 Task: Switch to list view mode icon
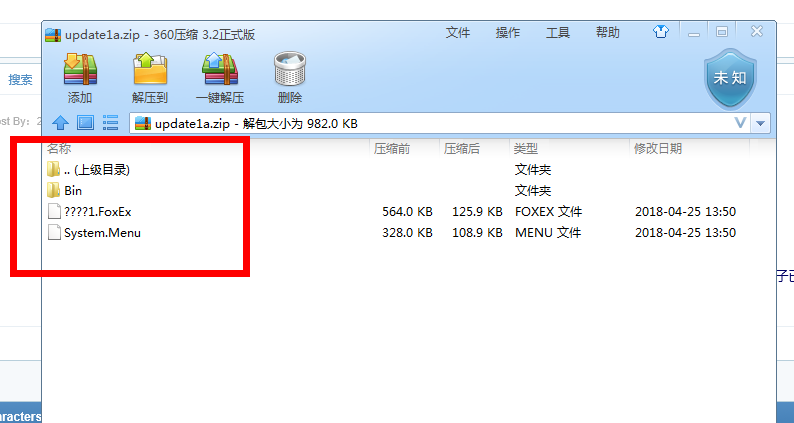coord(110,123)
